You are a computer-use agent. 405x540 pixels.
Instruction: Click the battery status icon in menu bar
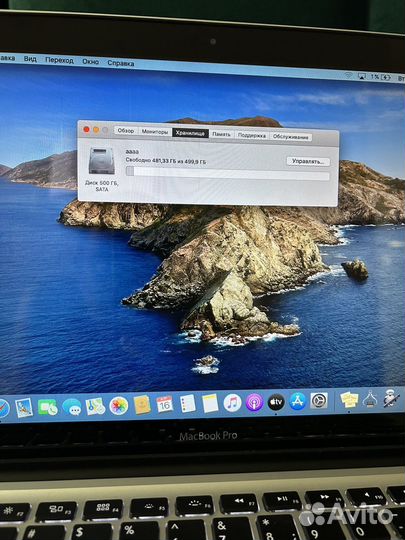[385, 77]
